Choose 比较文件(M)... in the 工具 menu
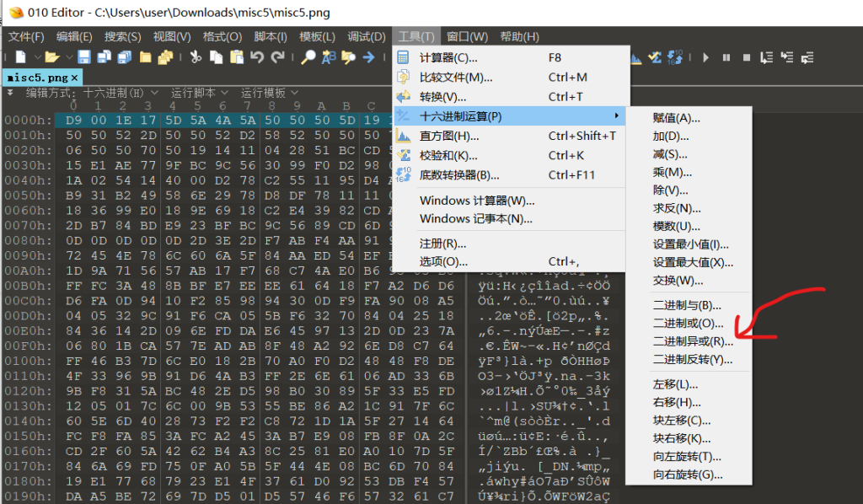863x504 pixels. pyautogui.click(x=456, y=78)
